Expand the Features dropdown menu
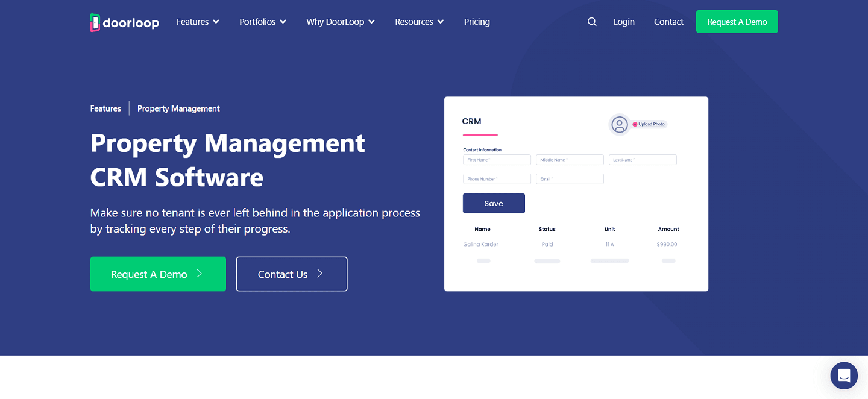The width and height of the screenshot is (868, 399). [198, 22]
